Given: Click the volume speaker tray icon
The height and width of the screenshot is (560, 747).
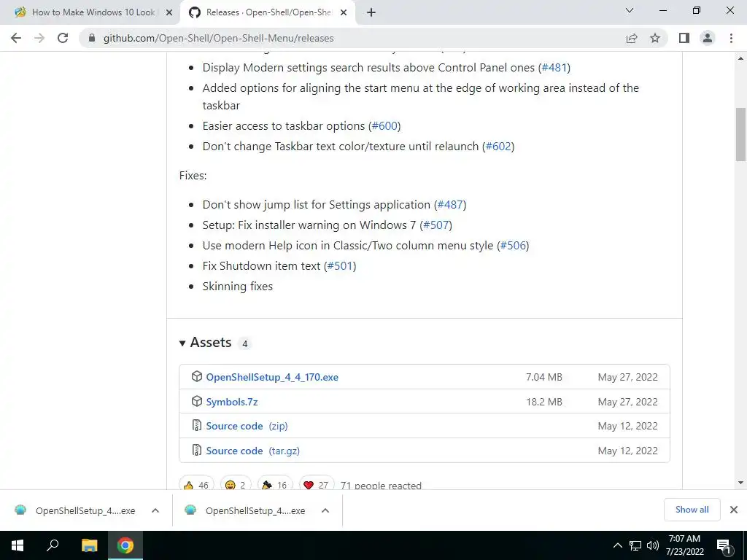Looking at the screenshot, I should click(x=653, y=545).
